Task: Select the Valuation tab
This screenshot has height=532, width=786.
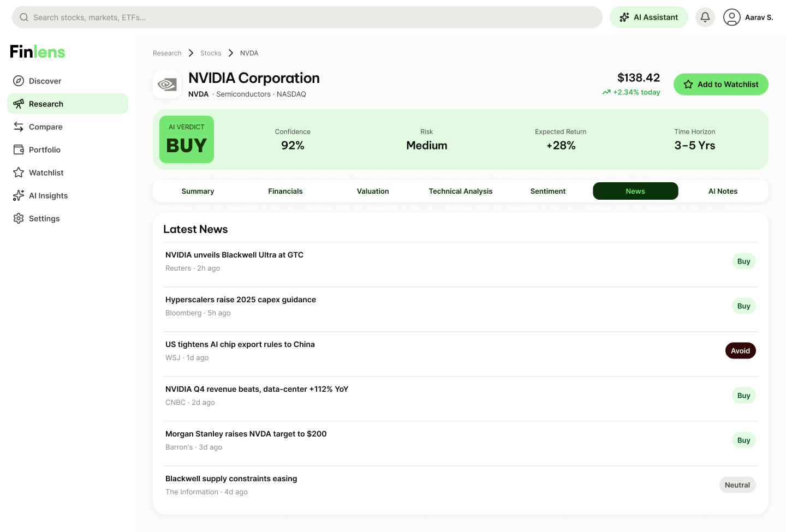Action: [x=373, y=191]
